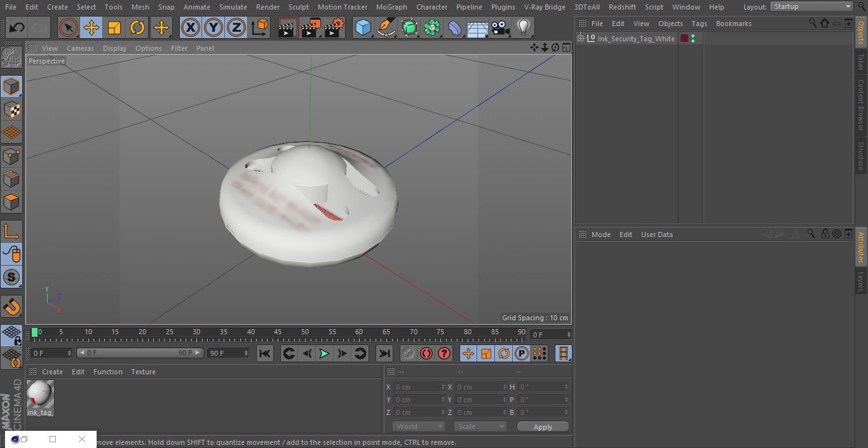Click the Undo arrow icon

[17, 28]
